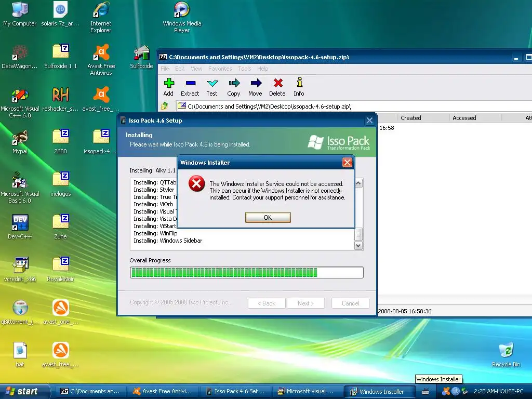Select the RoyaleNoir archive icon
Image resolution: width=532 pixels, height=399 pixels.
pos(61,270)
